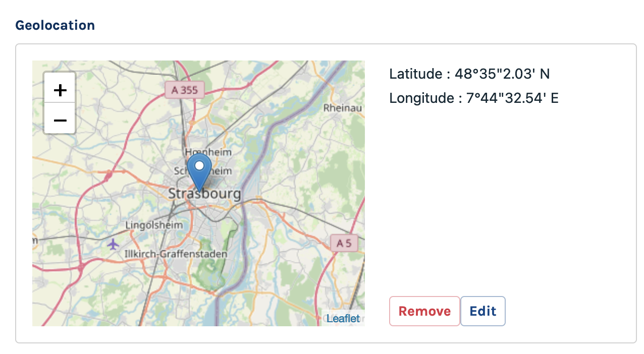The width and height of the screenshot is (644, 354).
Task: Zoom out of the map
Action: (x=60, y=120)
